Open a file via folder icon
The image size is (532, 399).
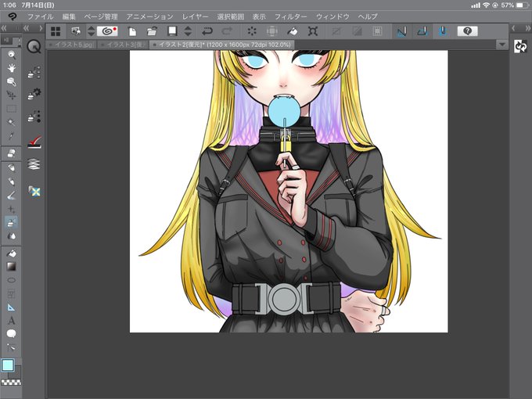(x=152, y=31)
